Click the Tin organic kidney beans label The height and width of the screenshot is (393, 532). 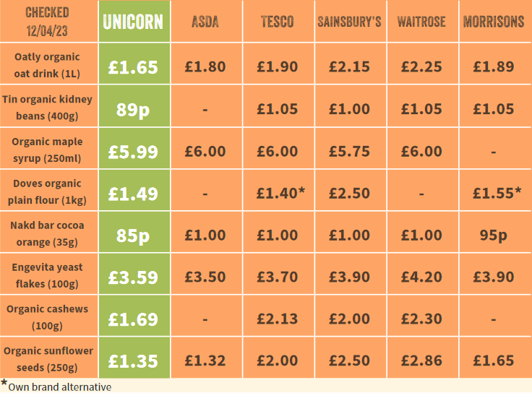(x=47, y=108)
